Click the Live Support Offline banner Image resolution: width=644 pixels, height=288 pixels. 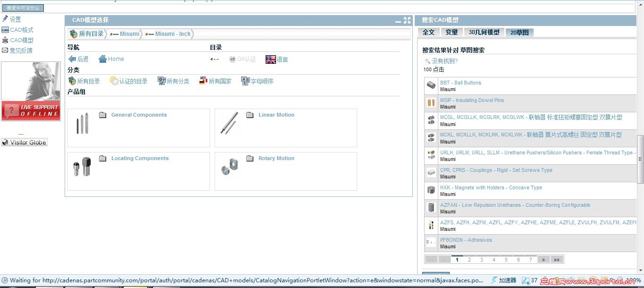click(31, 91)
